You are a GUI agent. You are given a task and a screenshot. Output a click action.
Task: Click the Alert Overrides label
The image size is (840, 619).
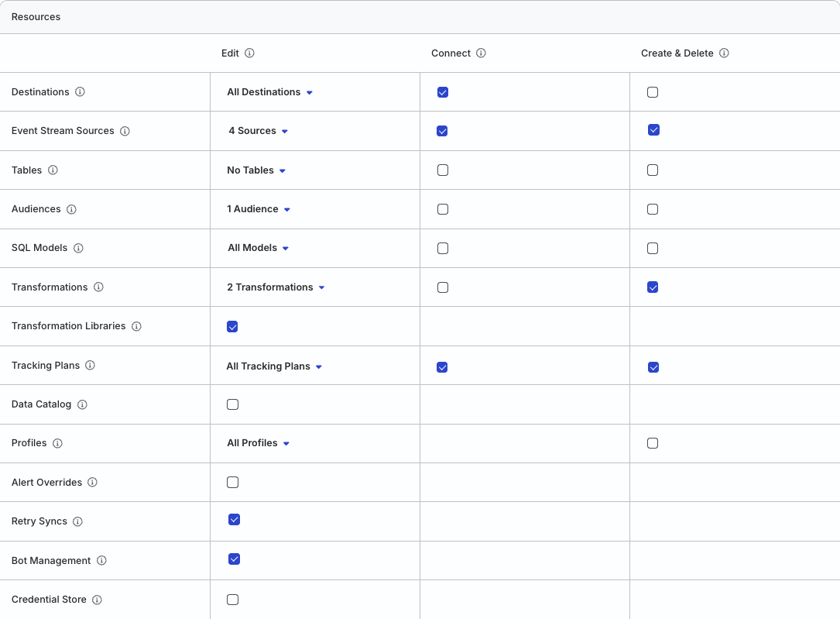(x=46, y=483)
